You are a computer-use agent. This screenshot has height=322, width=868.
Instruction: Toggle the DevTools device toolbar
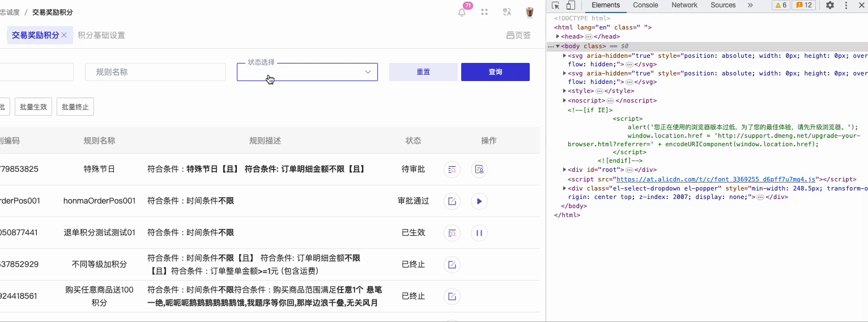point(571,5)
